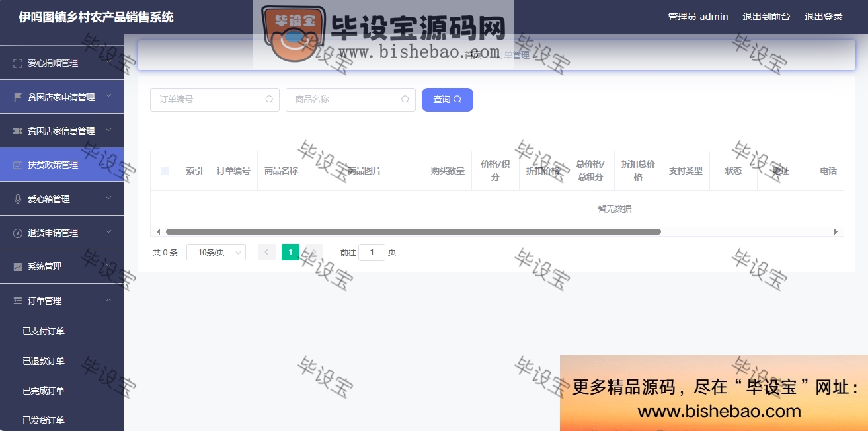This screenshot has width=868, height=431.
Task: Click the 查询 search button
Action: [448, 100]
